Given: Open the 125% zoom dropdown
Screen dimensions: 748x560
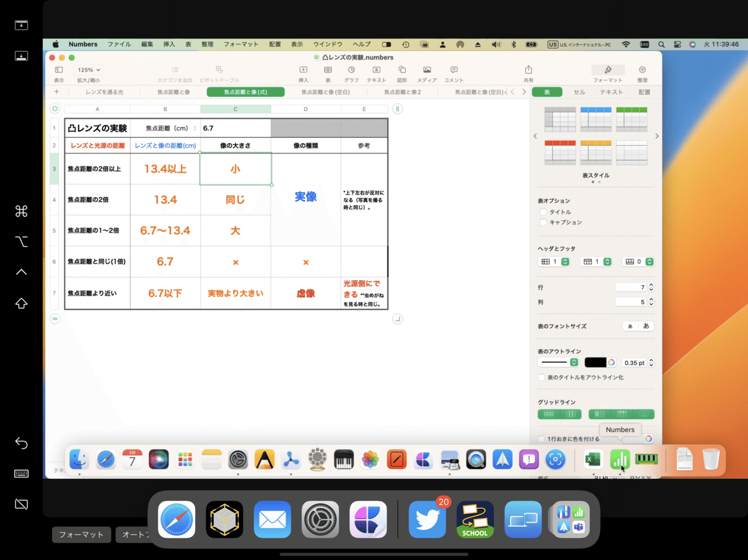Looking at the screenshot, I should click(89, 70).
